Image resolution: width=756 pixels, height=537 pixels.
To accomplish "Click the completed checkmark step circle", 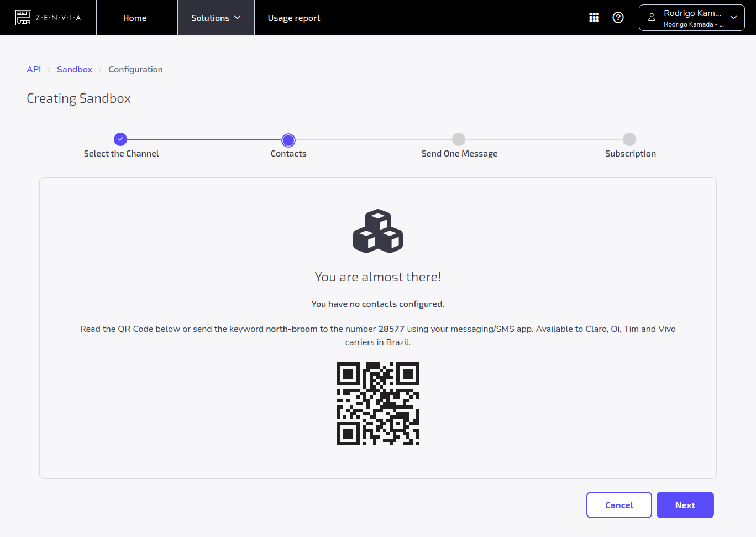I will [120, 139].
